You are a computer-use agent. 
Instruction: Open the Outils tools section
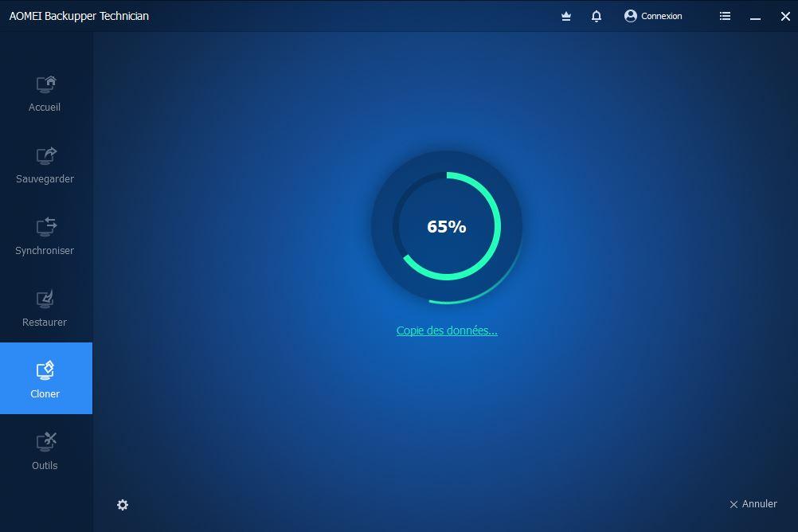pos(45,452)
